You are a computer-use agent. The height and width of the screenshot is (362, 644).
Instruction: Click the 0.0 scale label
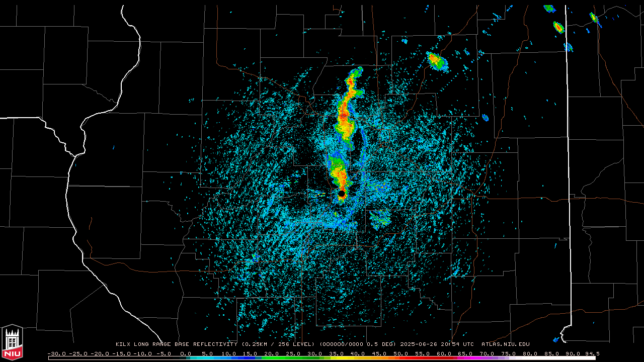pos(186,353)
